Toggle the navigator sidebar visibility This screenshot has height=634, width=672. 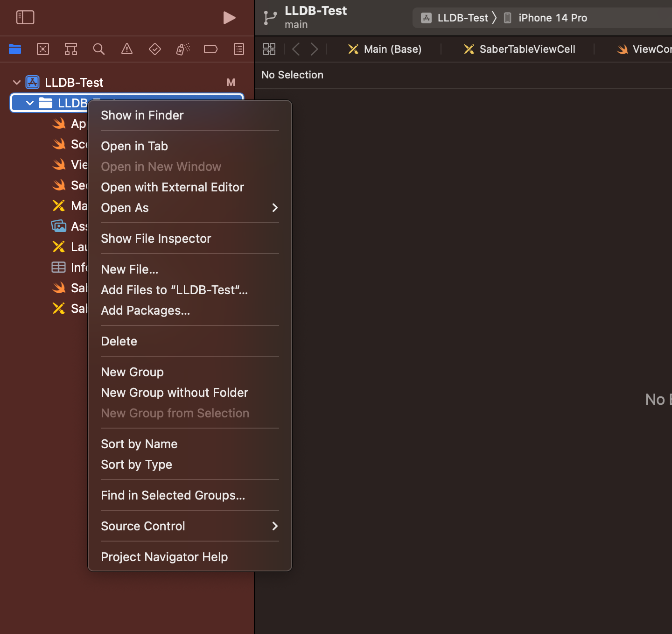click(x=26, y=17)
